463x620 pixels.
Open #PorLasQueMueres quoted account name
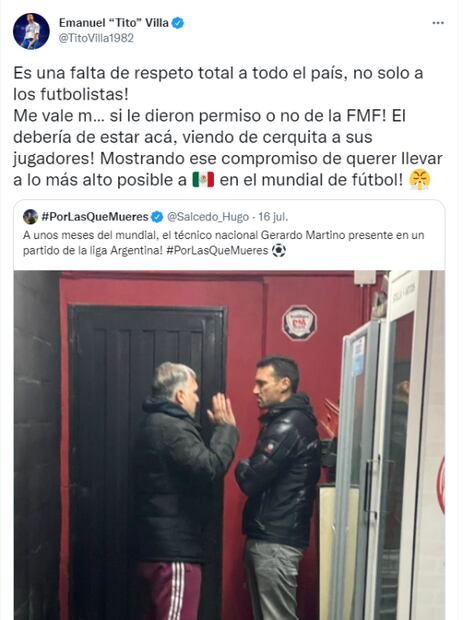tap(95, 217)
